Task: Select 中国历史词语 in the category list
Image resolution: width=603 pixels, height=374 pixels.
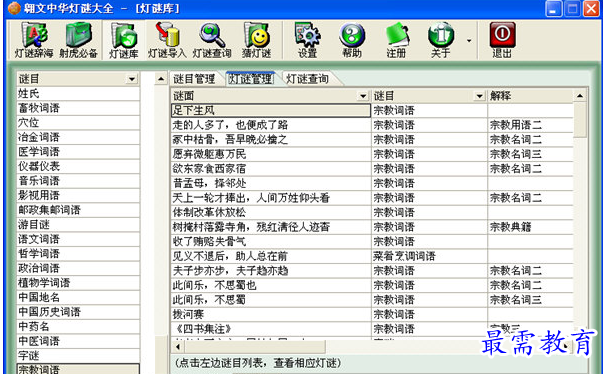Action: tap(78, 312)
